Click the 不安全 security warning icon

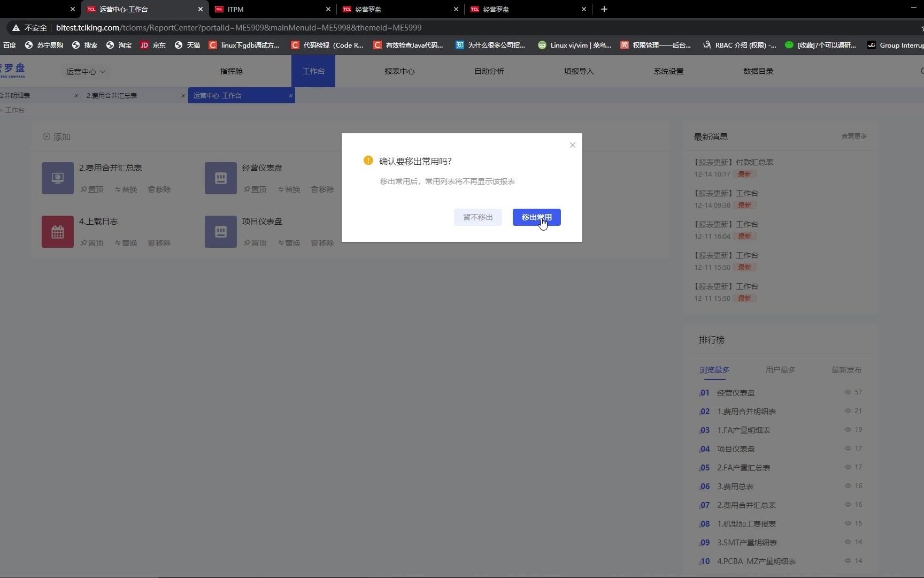pos(16,28)
